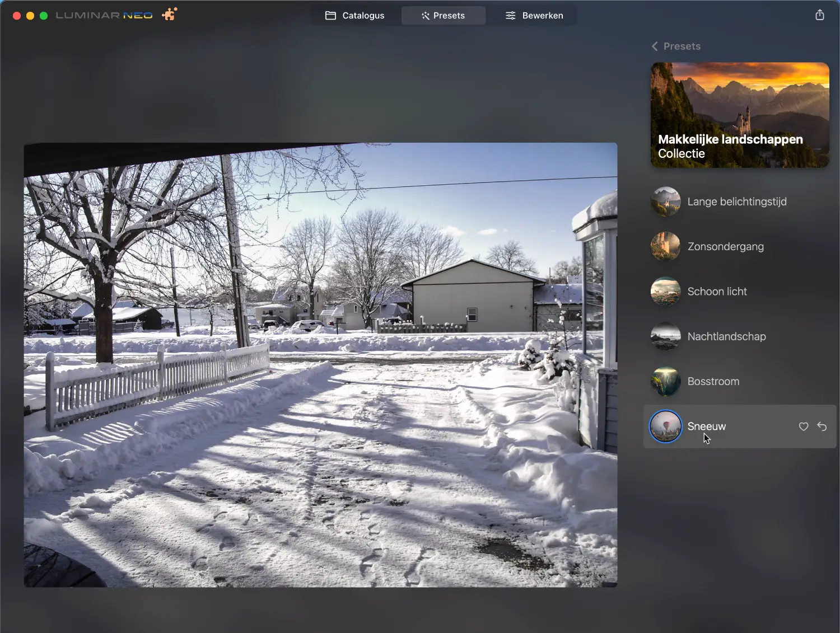Minimize the Luminar Neo window
This screenshot has height=633, width=840.
pyautogui.click(x=30, y=16)
